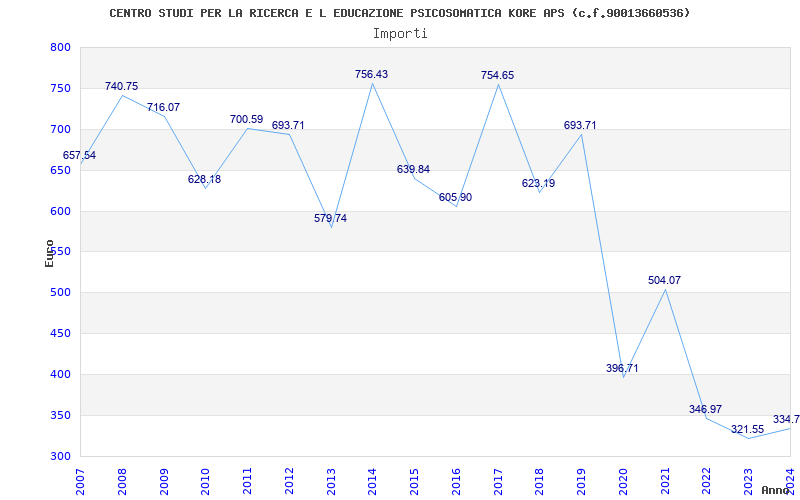The width and height of the screenshot is (800, 500).
Task: Click the x-axis year 2018
Action: coord(540,481)
